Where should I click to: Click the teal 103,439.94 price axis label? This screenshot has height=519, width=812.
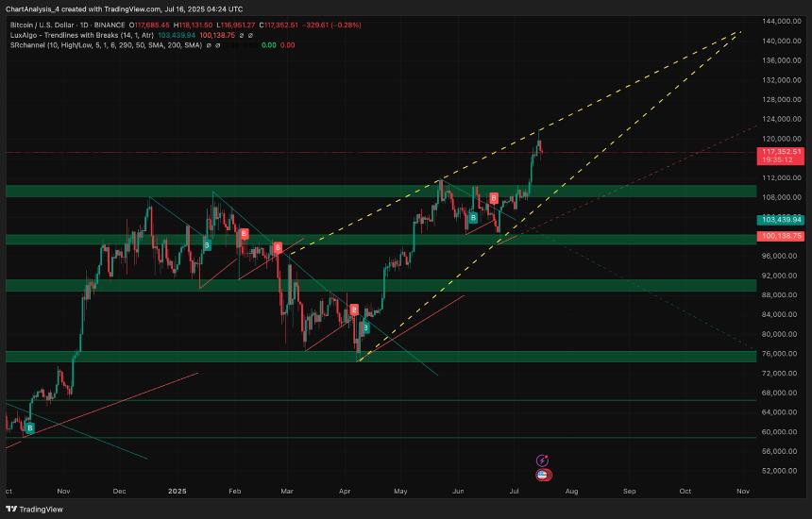[x=781, y=220]
